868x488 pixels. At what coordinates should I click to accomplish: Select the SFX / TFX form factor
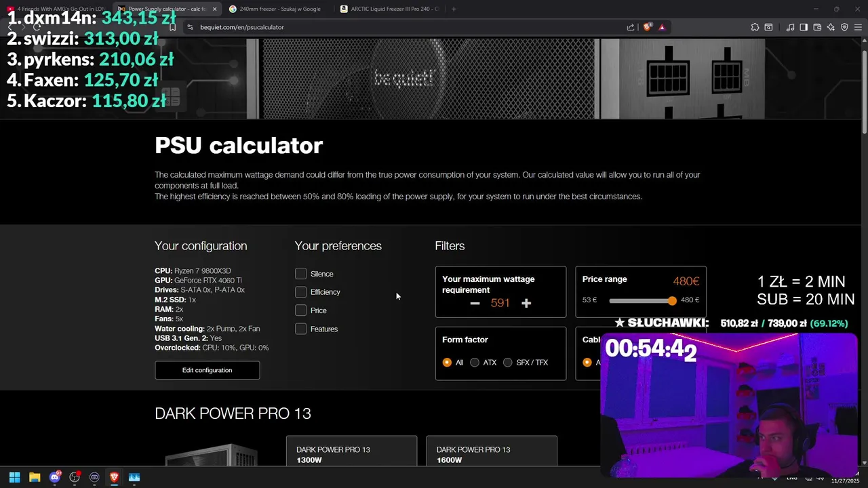tap(508, 363)
